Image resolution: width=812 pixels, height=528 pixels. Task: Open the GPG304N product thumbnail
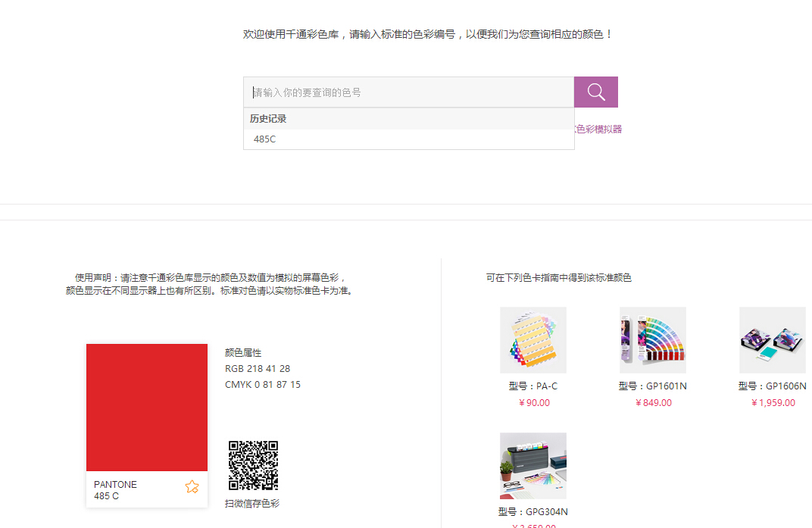tap(532, 465)
